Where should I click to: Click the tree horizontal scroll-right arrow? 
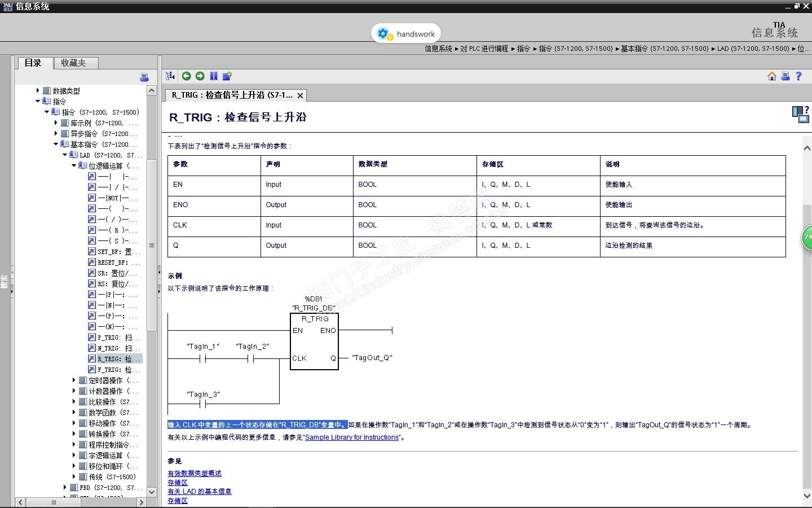(142, 502)
